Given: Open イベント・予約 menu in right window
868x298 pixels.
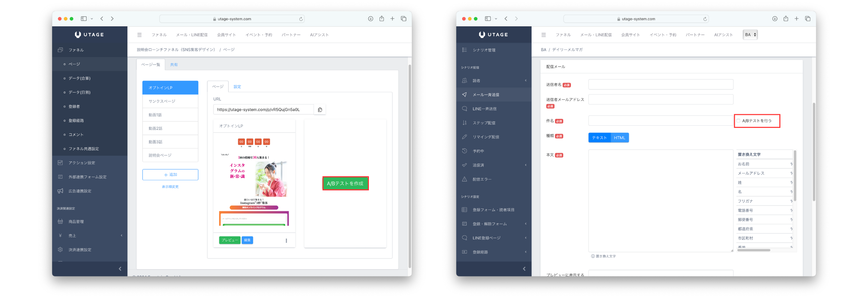Looking at the screenshot, I should tap(663, 35).
